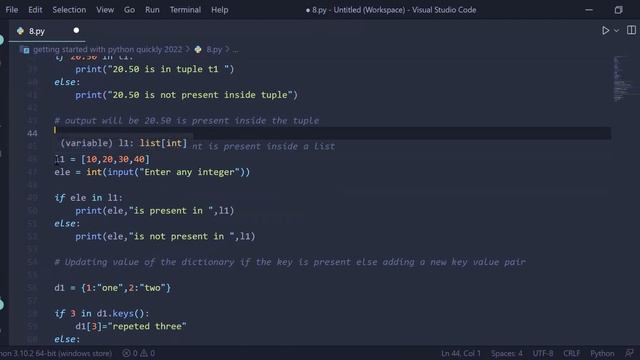Click 'print(ele,"is not present in ",l1)' line
The width and height of the screenshot is (640, 360).
165,236
